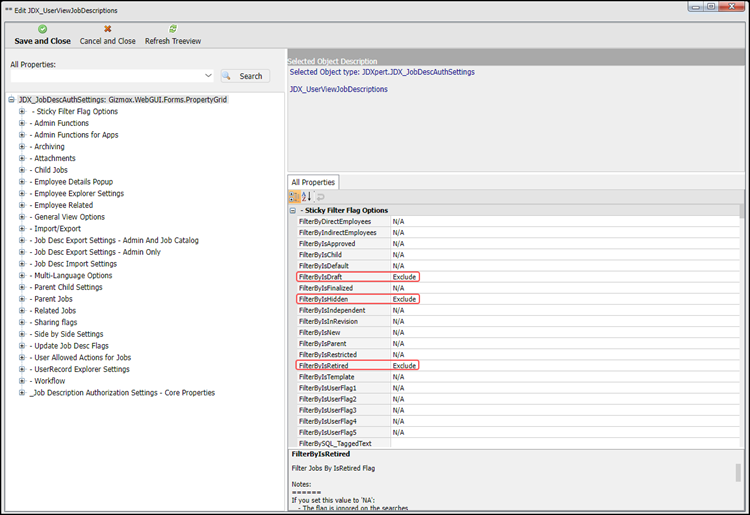Select UserRecord Explorer Settings tree item
The height and width of the screenshot is (515, 750).
[x=82, y=369]
